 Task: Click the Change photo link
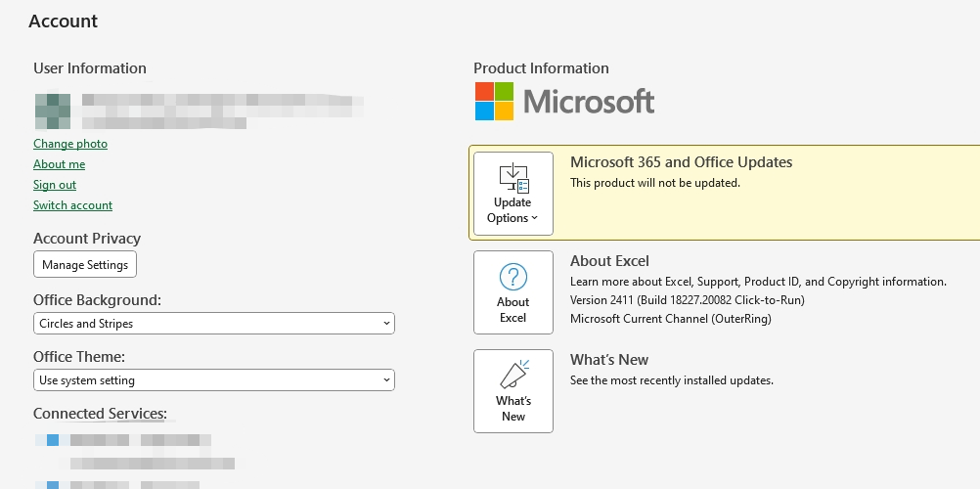70,144
